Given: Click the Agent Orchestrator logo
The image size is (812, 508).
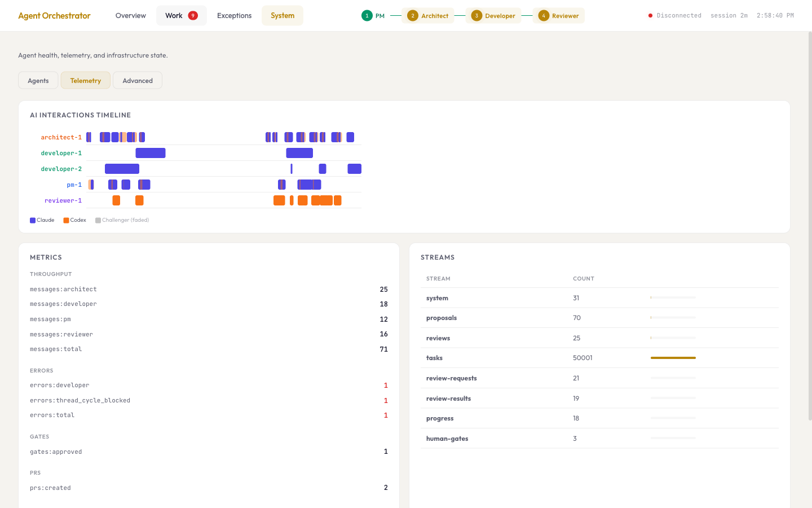Looking at the screenshot, I should [54, 15].
